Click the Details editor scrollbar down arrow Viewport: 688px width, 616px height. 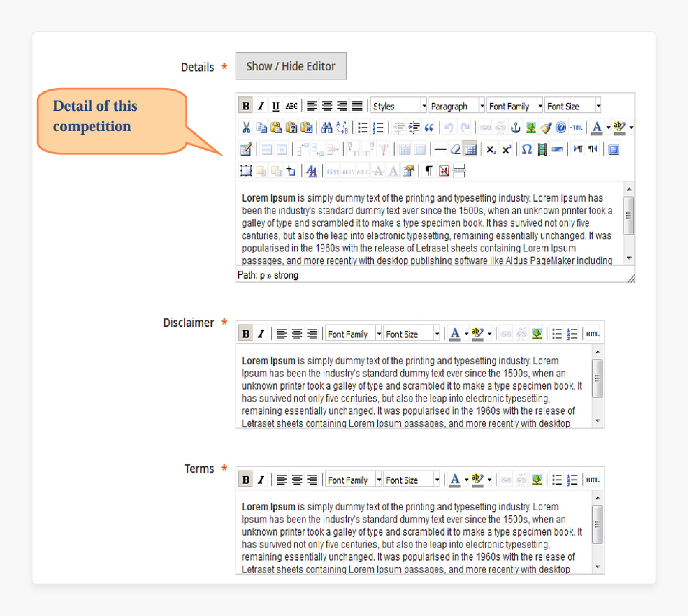(x=629, y=258)
